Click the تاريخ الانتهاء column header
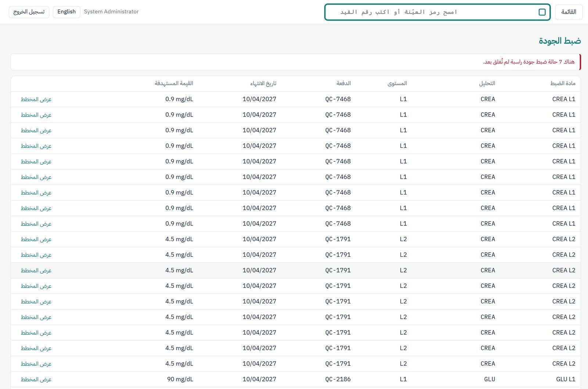Viewport: 588px width, 389px height. pos(263,83)
